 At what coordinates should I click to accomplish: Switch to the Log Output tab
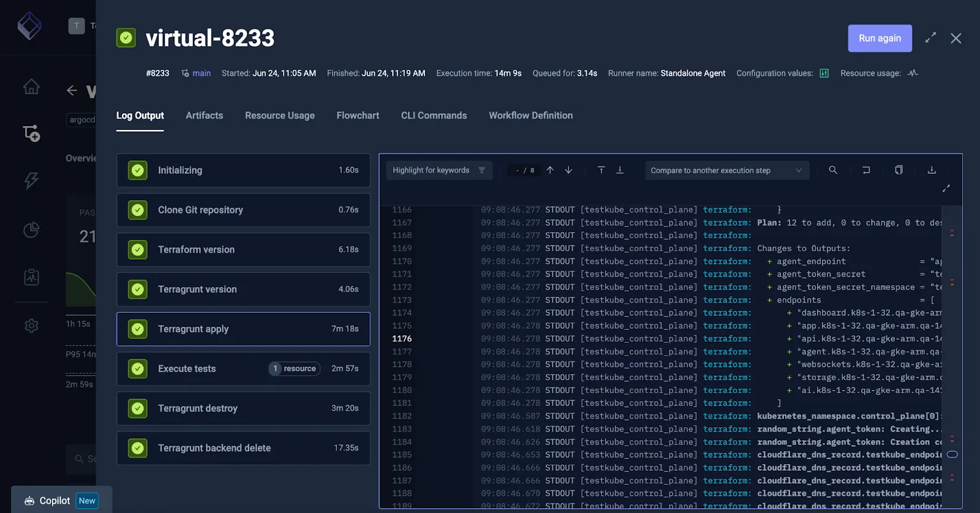(x=140, y=115)
